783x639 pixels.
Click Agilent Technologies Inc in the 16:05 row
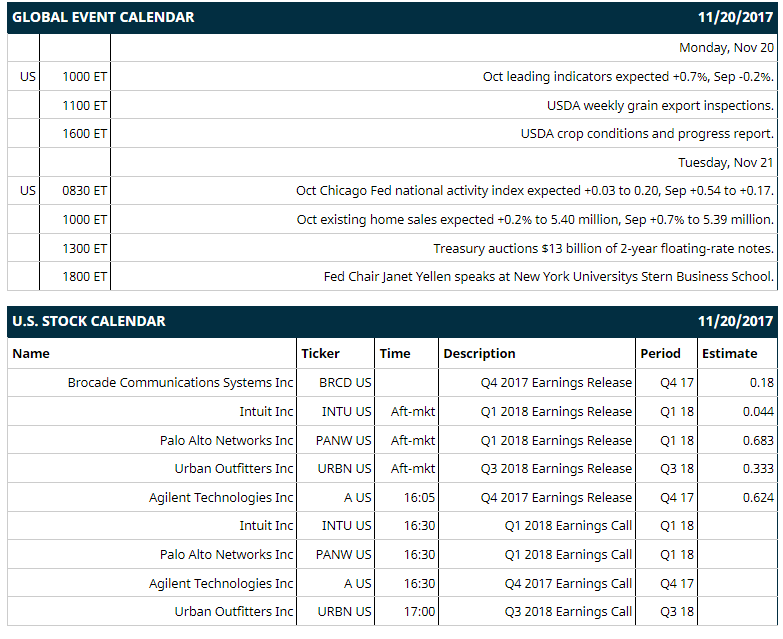221,497
